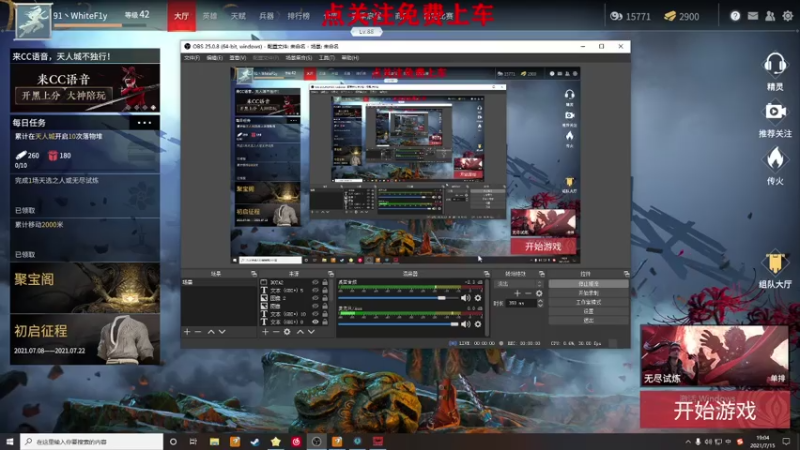
Task: Move source down with arrow under 来源 dock
Action: [311, 332]
